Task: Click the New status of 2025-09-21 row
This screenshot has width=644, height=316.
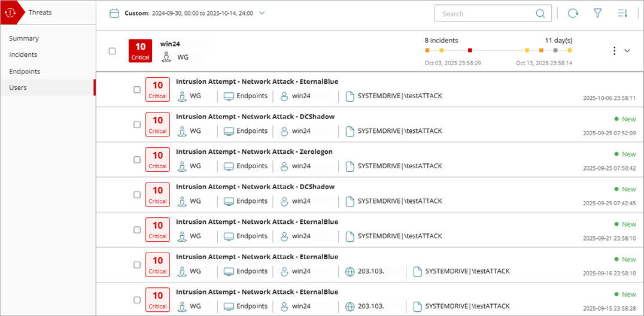Action: pyautogui.click(x=625, y=224)
